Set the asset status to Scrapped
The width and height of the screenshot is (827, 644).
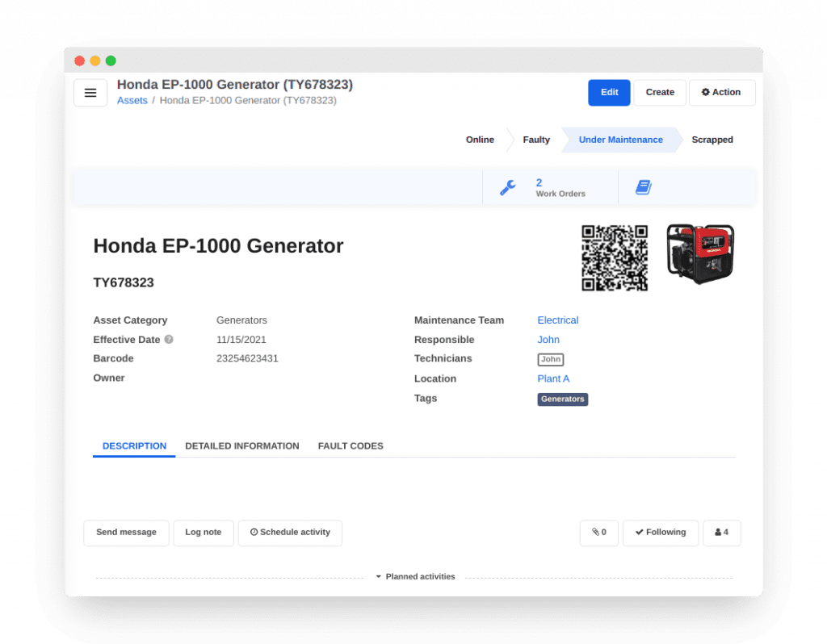[x=712, y=139]
